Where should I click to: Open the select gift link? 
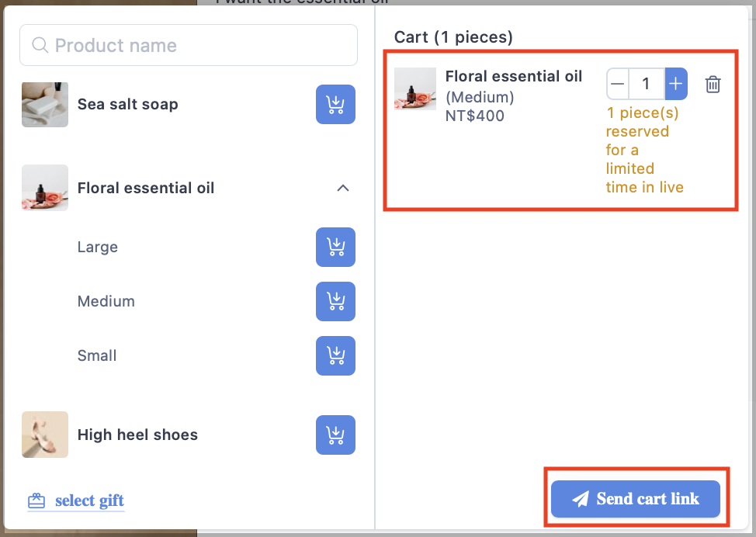(90, 501)
